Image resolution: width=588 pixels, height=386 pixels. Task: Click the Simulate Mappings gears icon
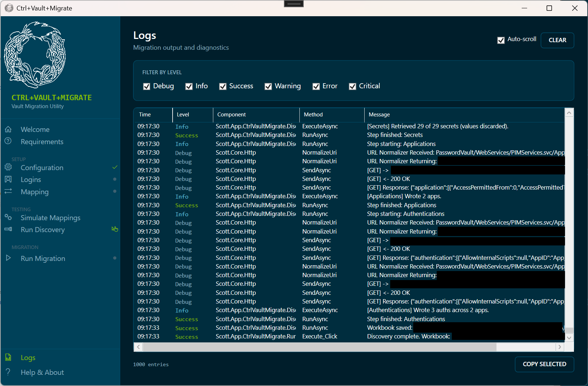(8, 217)
